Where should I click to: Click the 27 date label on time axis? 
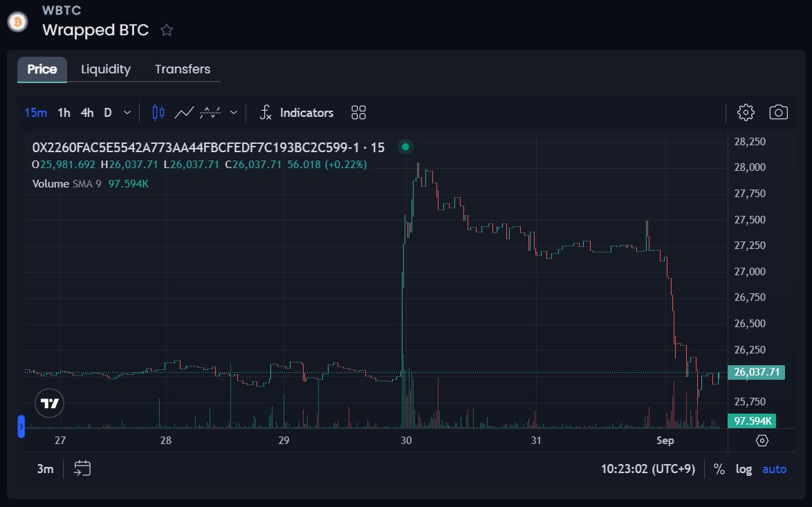tap(60, 441)
